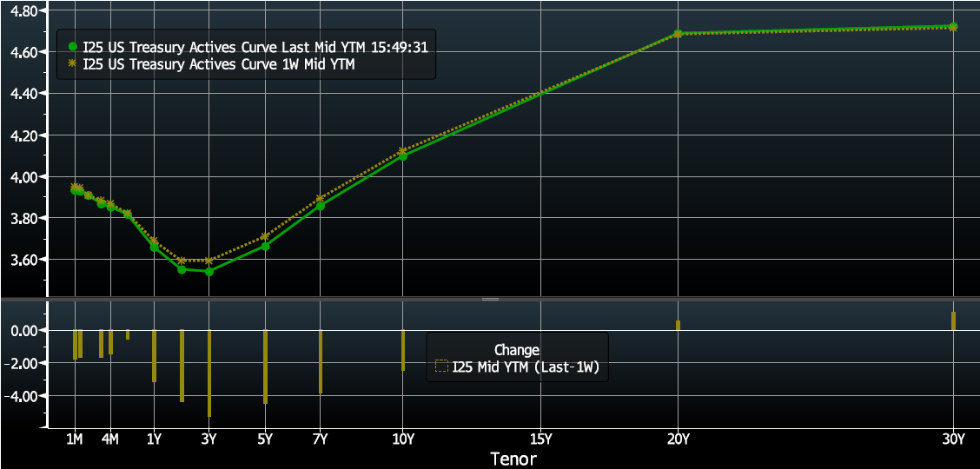The image size is (980, 469).
Task: Click the positive change bar at 20Y
Action: pyautogui.click(x=679, y=325)
